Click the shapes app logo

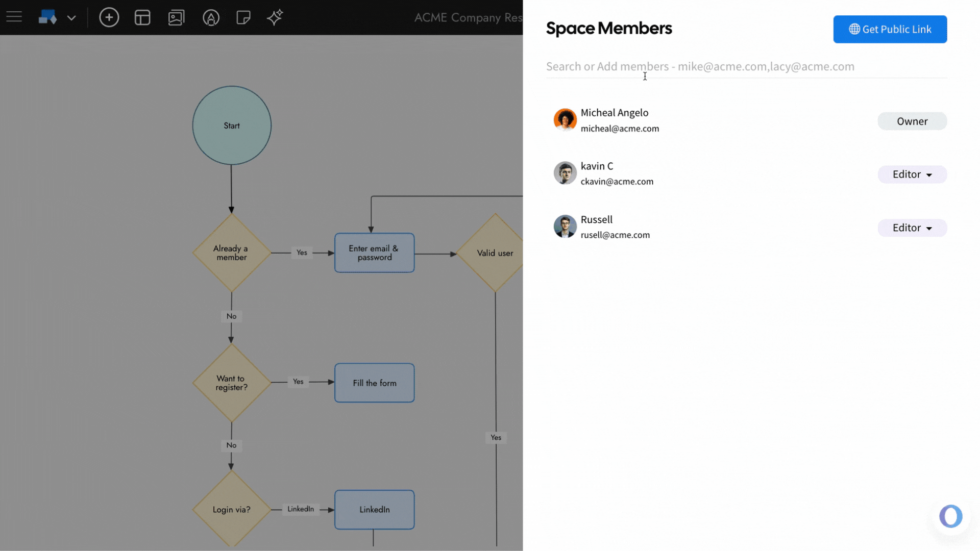[x=47, y=17]
